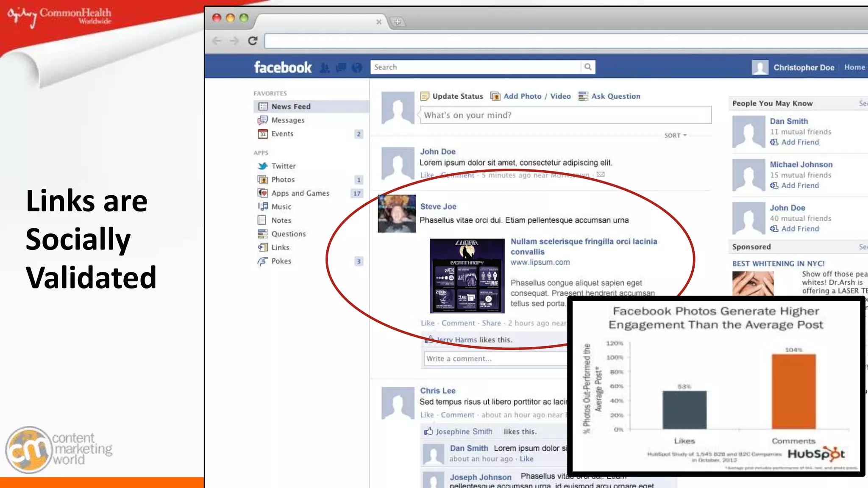Like Chris Lee's post
This screenshot has height=488, width=868.
(427, 415)
